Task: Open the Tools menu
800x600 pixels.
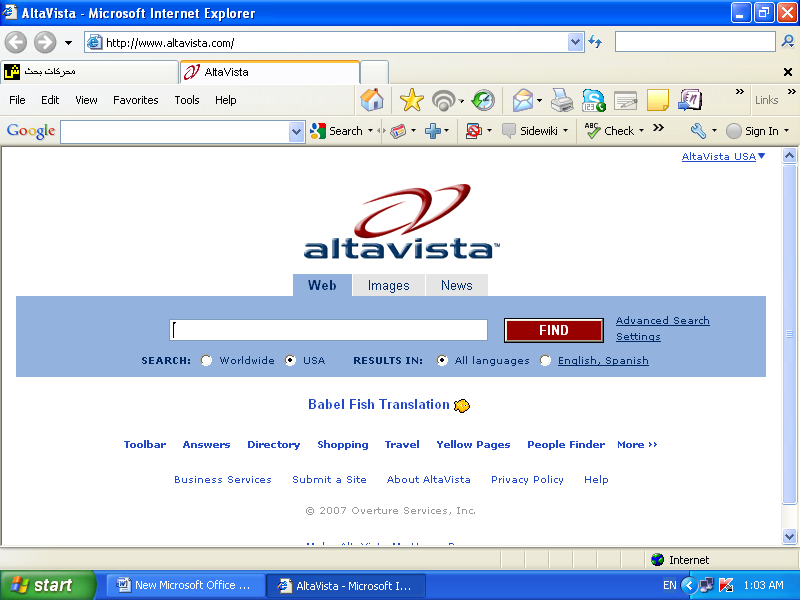Action: point(187,100)
